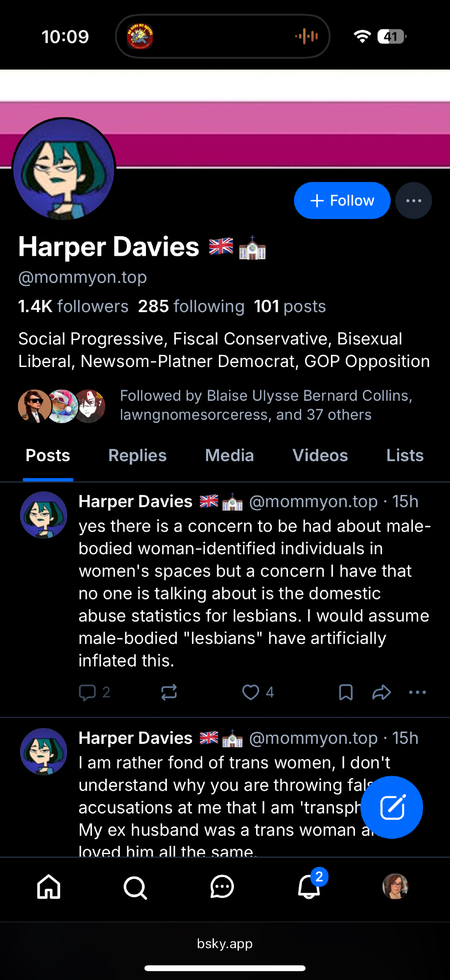Bookmark the first Harper Davies post
450x980 pixels.
tap(346, 692)
